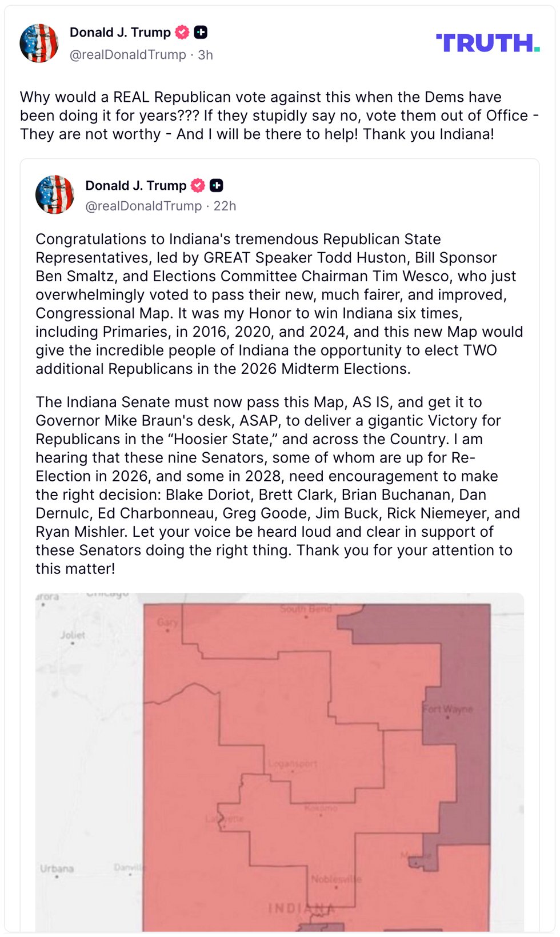Click the TRUTH logo
The image size is (560, 937).
click(487, 43)
